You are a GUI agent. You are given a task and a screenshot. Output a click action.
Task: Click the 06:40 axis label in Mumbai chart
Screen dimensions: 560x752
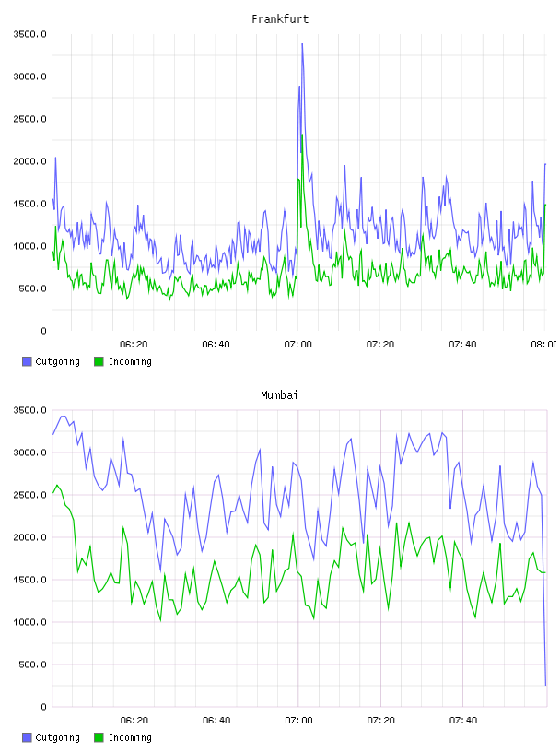click(x=216, y=721)
